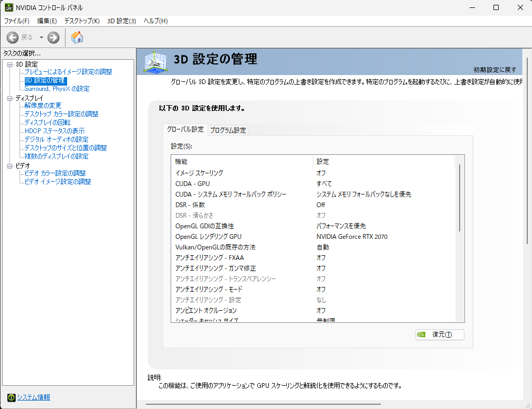Open ディスプレイの回転 in task tree
532x409 pixels.
(48, 123)
